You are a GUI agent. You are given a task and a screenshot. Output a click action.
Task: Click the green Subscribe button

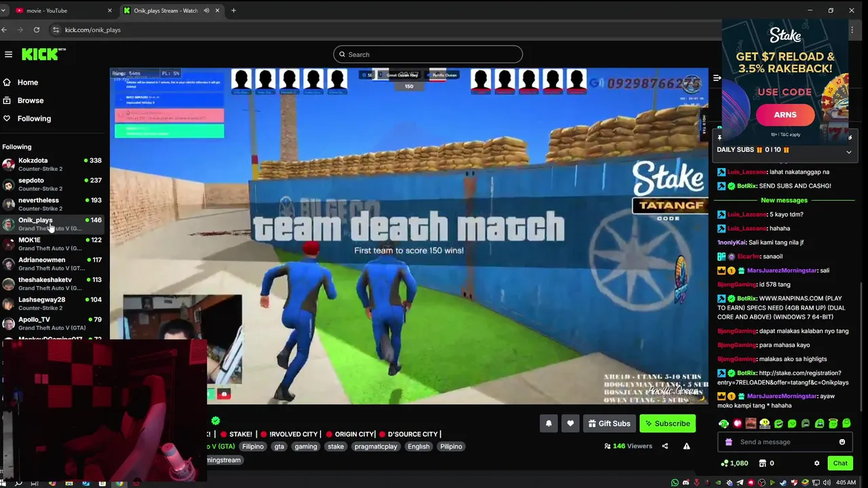point(667,424)
